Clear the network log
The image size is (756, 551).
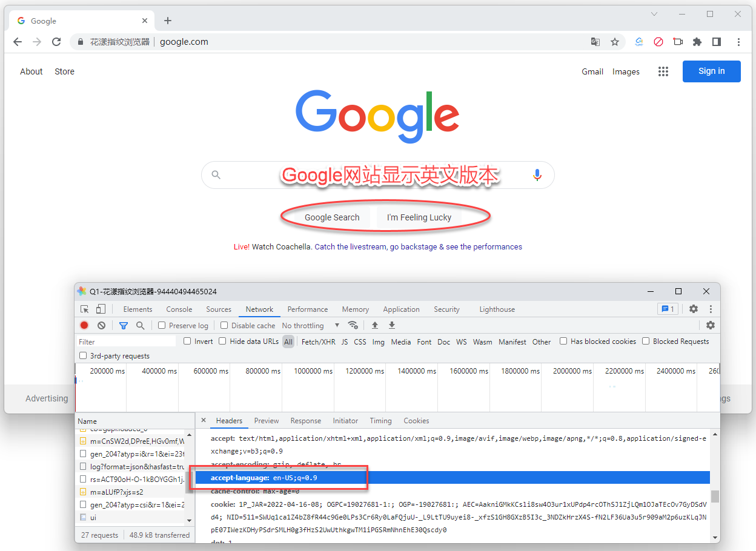point(101,325)
